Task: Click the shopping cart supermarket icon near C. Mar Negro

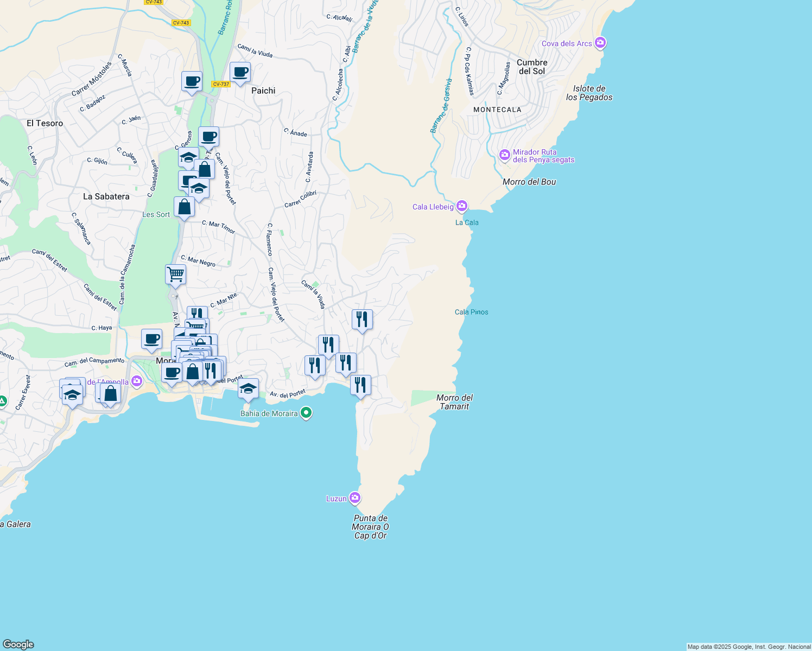Action: point(175,274)
